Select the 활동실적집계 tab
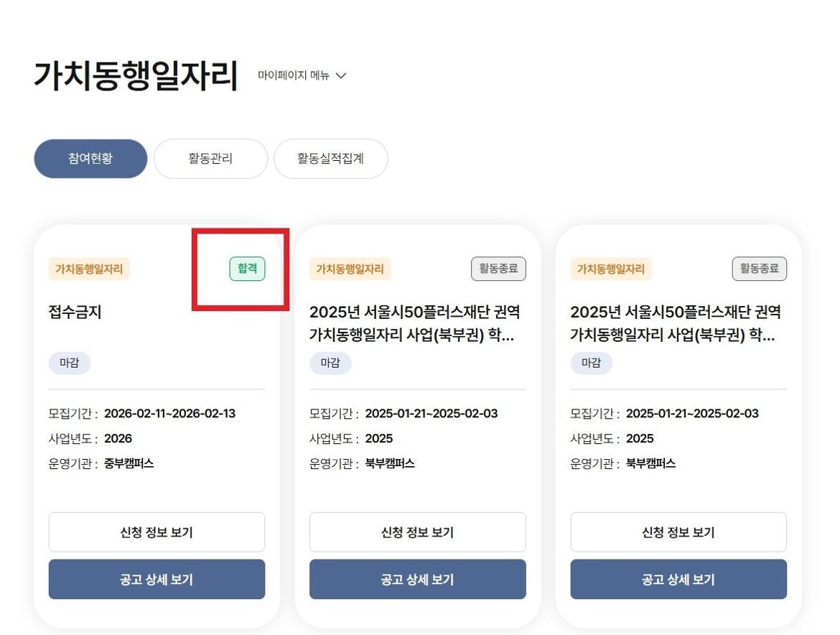Viewport: 840px width, 635px height. 330,159
